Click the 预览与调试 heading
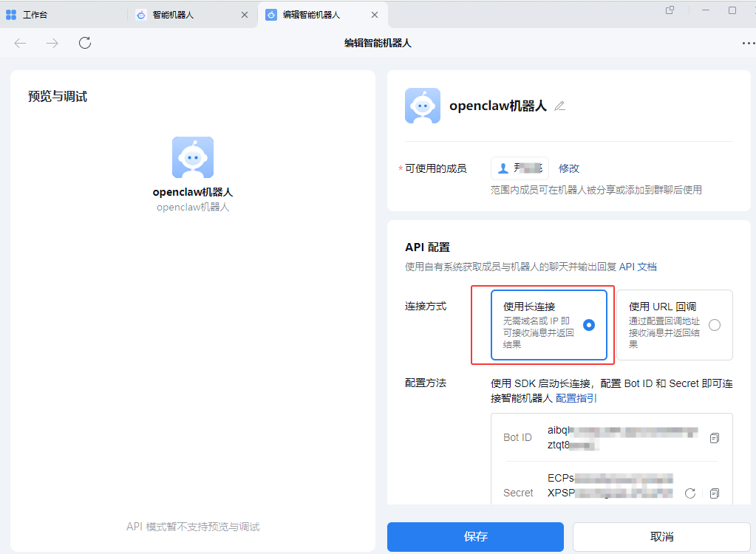This screenshot has height=554, width=756. 58,96
